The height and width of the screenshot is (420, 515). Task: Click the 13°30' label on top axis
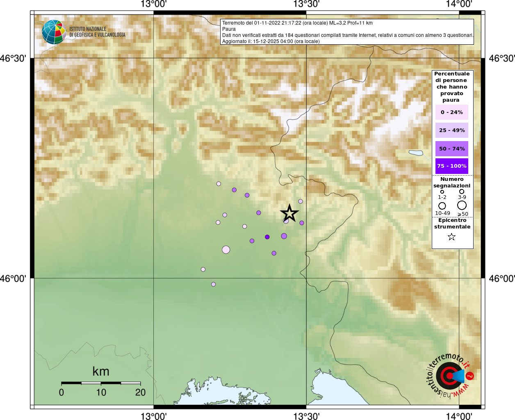point(306,4)
